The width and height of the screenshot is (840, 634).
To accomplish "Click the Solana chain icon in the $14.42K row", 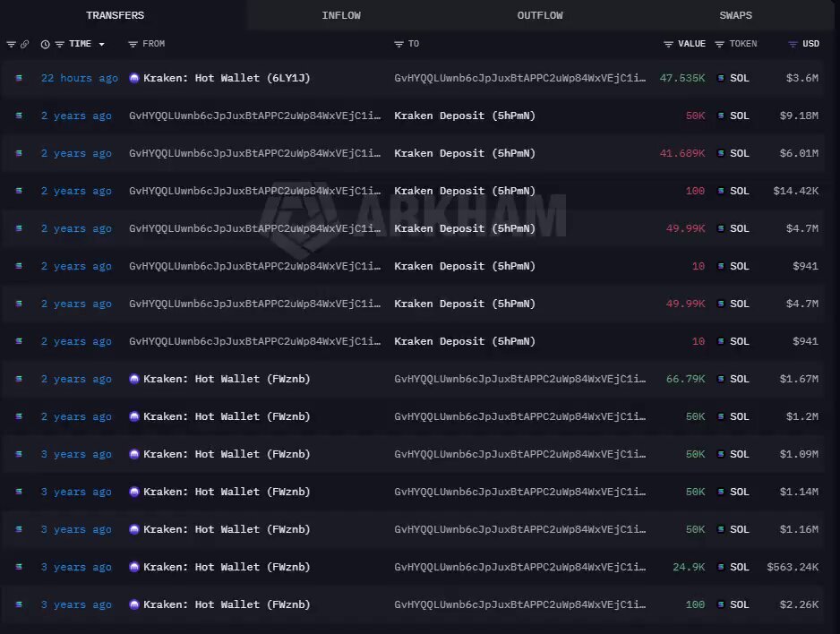I will point(19,191).
